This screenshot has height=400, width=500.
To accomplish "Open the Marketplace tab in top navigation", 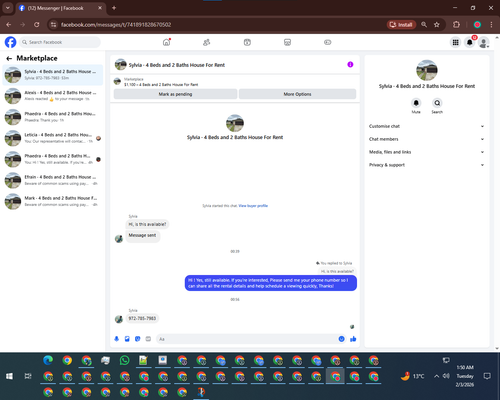I will (x=287, y=42).
